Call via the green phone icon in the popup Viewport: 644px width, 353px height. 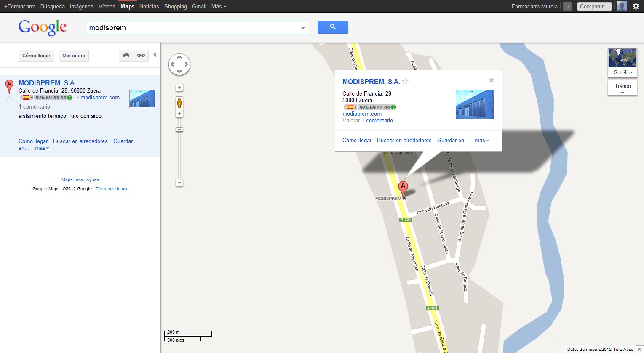[394, 107]
